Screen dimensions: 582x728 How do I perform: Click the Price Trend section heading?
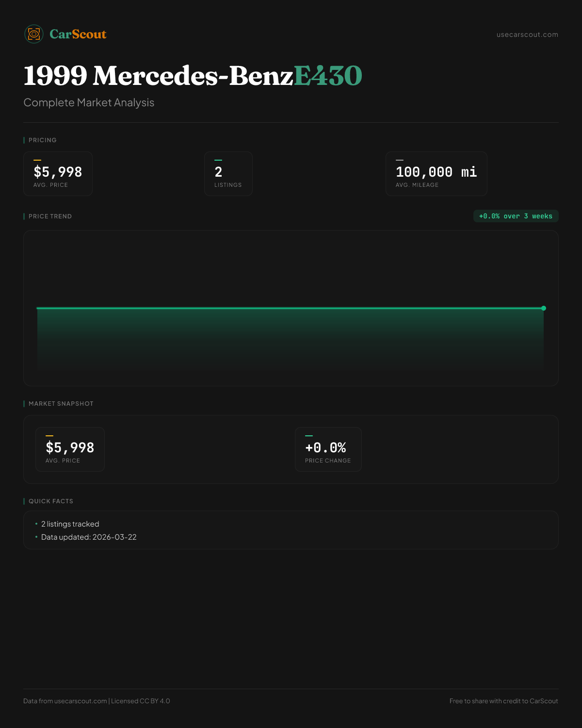tap(50, 216)
